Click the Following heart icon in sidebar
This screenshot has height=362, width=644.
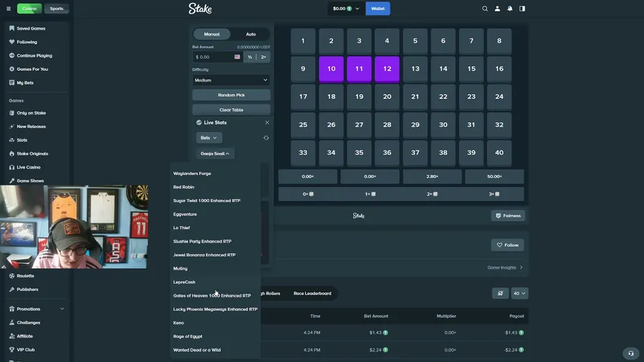(11, 42)
